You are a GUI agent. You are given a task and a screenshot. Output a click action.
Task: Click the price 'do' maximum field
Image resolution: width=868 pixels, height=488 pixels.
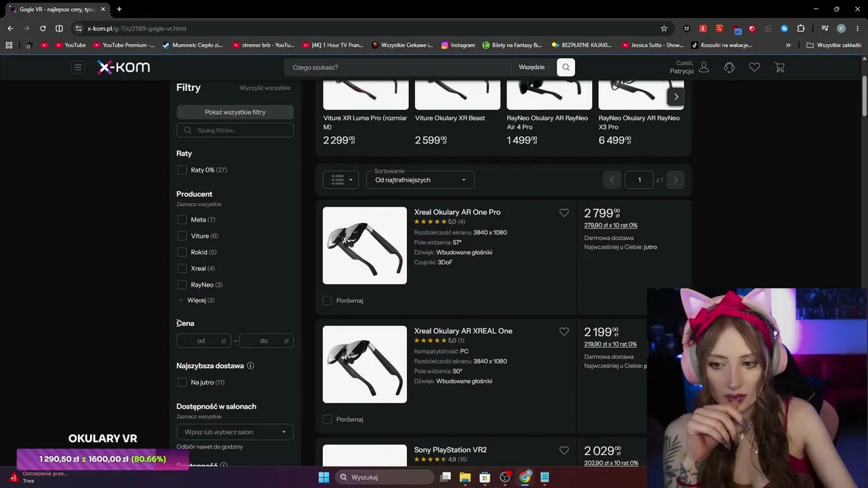[267, 341]
